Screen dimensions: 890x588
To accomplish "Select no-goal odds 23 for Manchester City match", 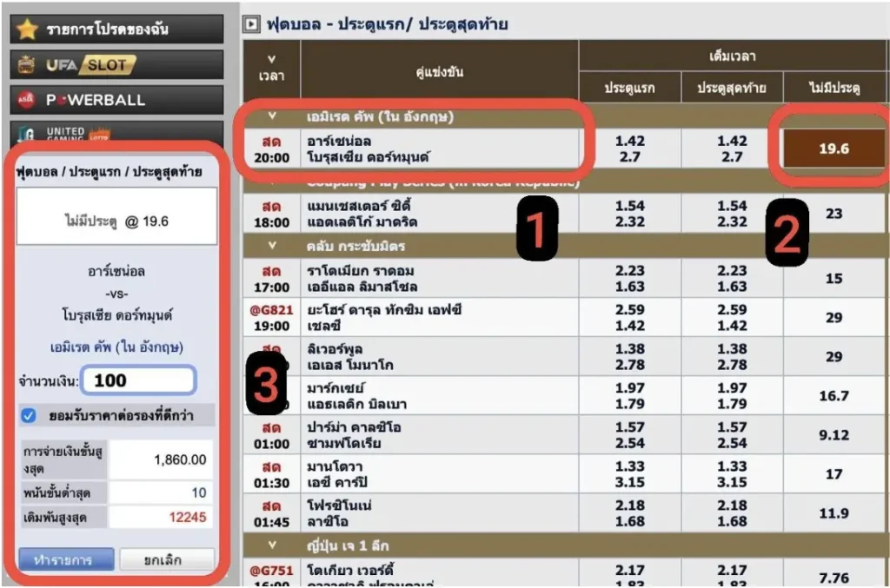I will [834, 214].
